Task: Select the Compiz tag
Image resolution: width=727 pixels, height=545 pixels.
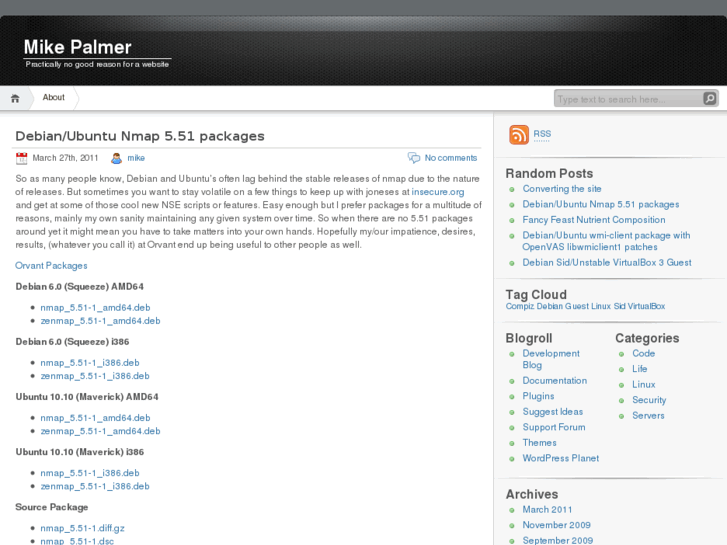Action: point(520,306)
